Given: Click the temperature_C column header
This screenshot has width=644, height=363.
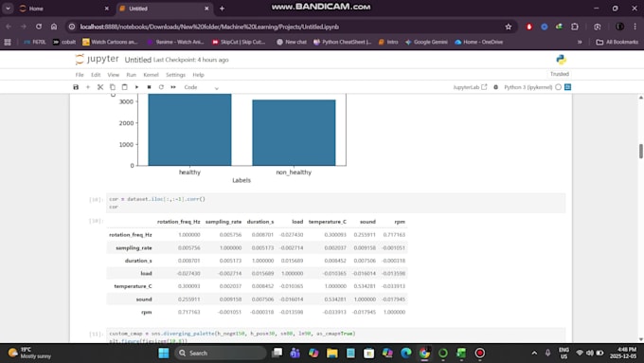Looking at the screenshot, I should point(328,222).
